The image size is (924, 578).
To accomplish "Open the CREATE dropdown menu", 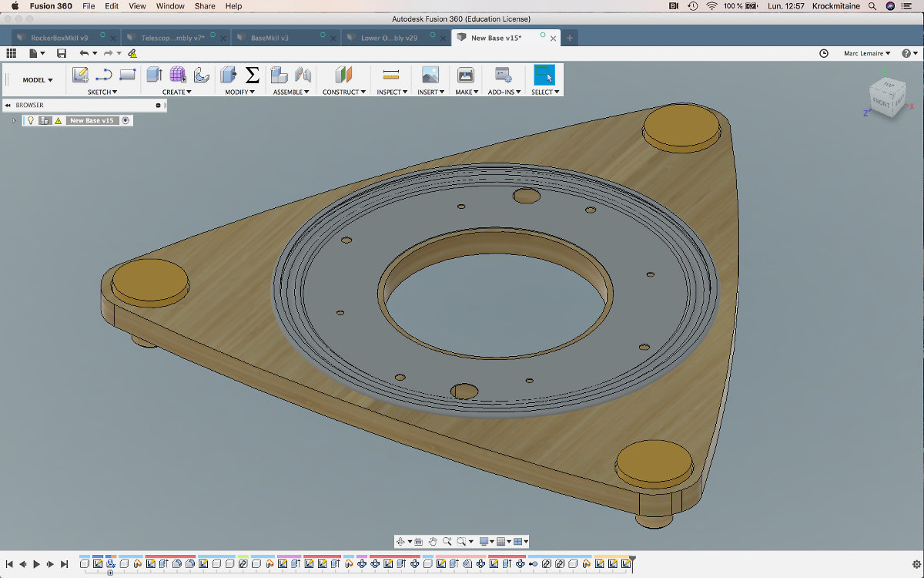I will point(177,92).
